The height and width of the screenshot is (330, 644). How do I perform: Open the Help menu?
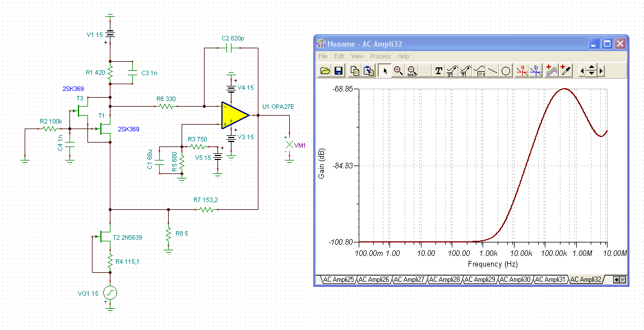(x=404, y=56)
